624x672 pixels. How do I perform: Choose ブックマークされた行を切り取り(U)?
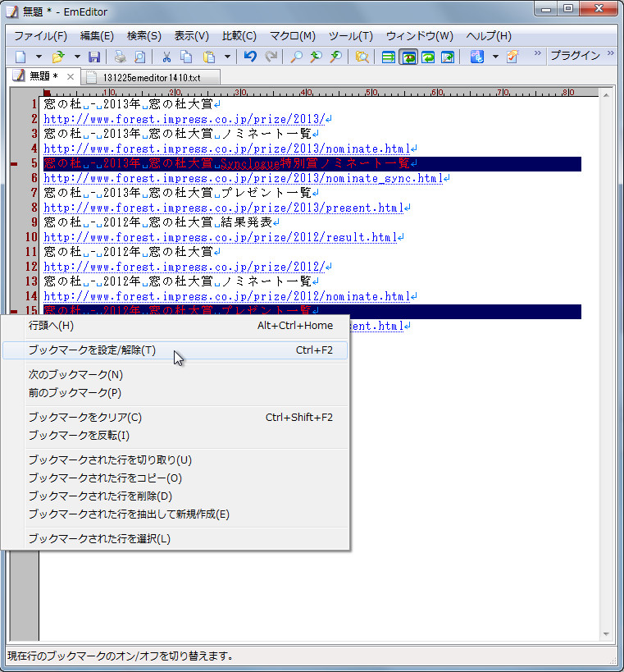(175, 459)
